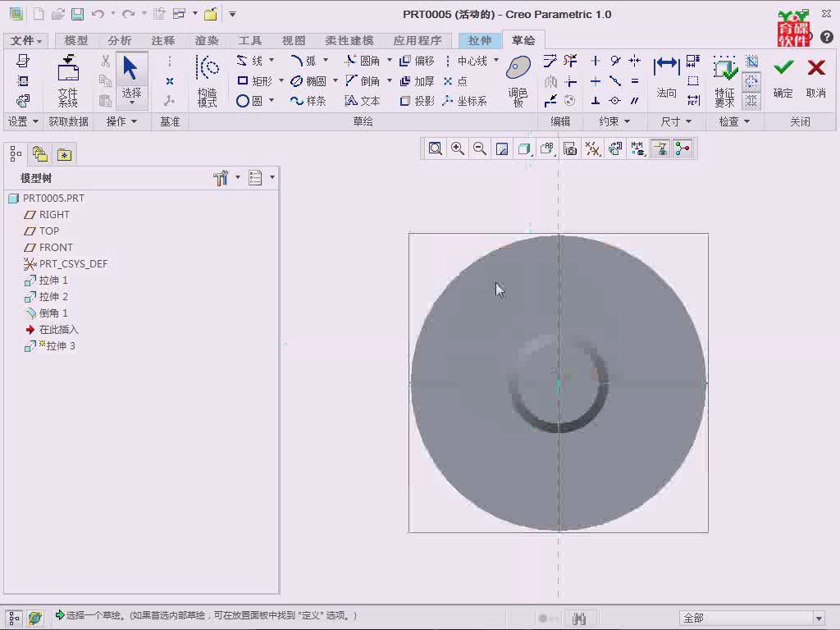Select the 点 point tool
Viewport: 840px width, 630px height.
pyautogui.click(x=455, y=81)
